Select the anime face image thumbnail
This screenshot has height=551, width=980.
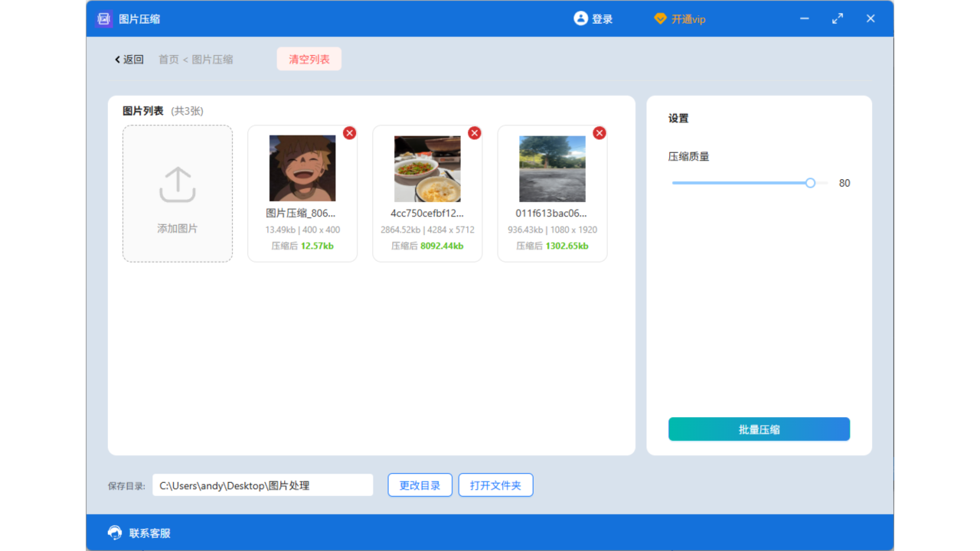tap(302, 168)
